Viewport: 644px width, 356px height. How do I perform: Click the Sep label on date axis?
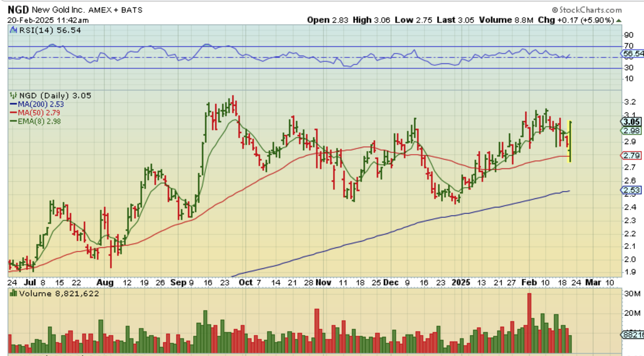(x=178, y=283)
